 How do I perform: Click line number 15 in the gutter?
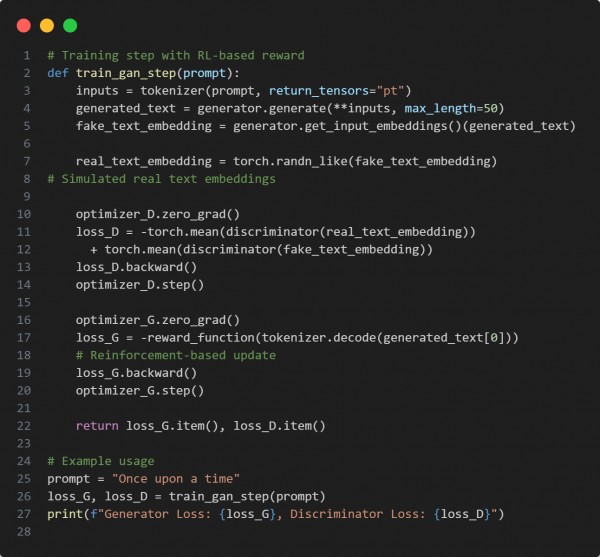tap(24, 302)
